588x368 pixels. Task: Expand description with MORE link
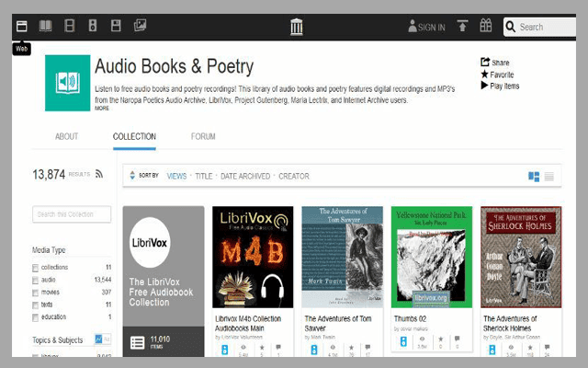tap(102, 109)
